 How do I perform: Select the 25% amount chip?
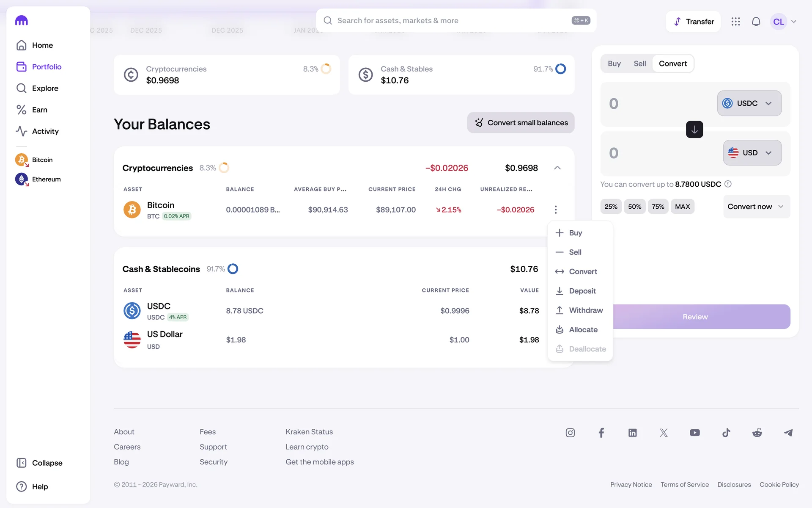pos(611,207)
